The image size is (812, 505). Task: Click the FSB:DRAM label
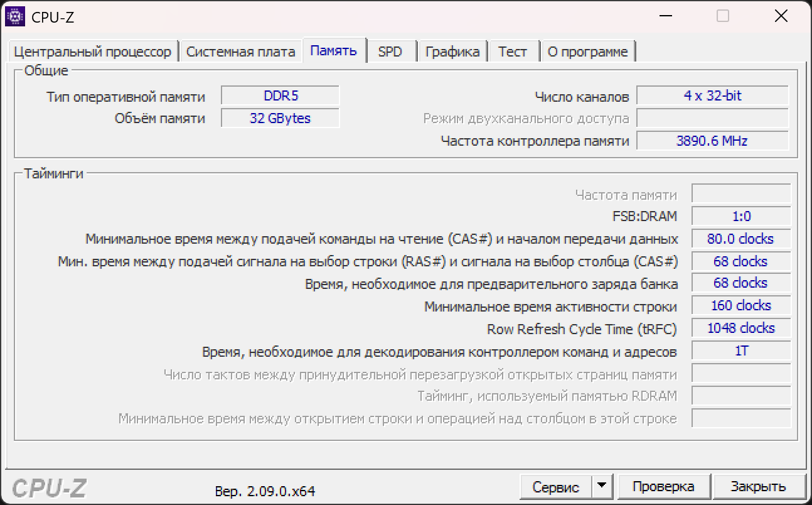[645, 216]
